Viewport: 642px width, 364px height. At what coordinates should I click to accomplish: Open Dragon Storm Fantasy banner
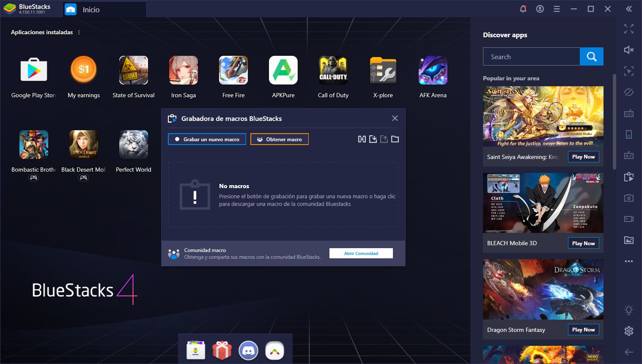543,289
